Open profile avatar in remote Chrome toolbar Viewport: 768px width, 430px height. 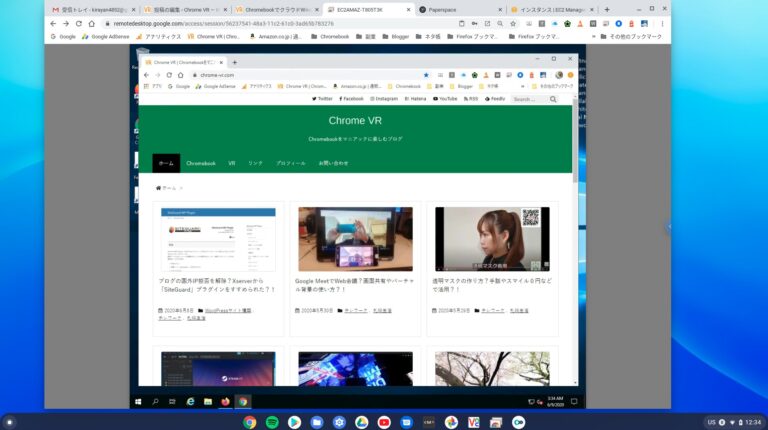[x=559, y=75]
